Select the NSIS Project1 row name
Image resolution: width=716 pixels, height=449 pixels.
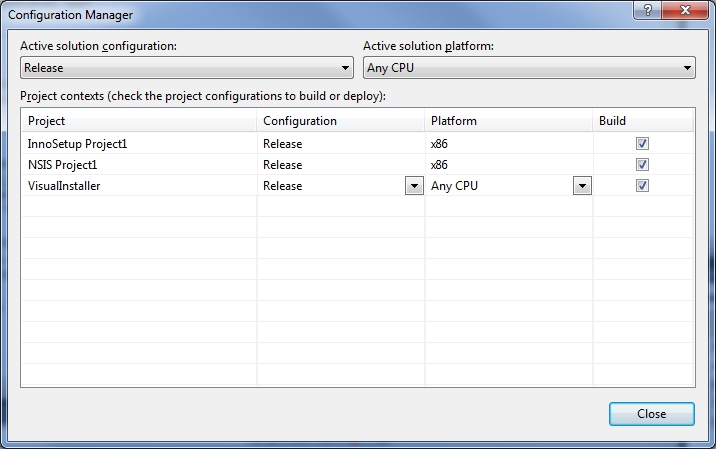pyautogui.click(x=63, y=165)
